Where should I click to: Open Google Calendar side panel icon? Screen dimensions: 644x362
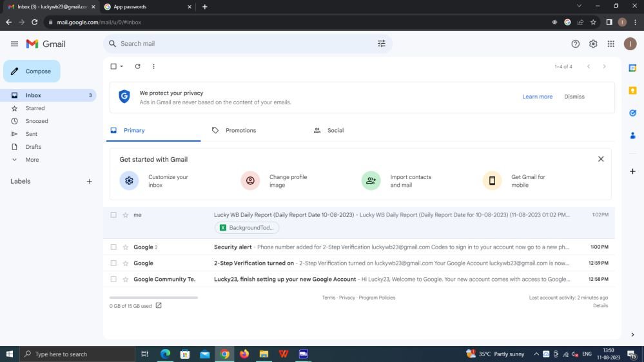click(x=632, y=68)
